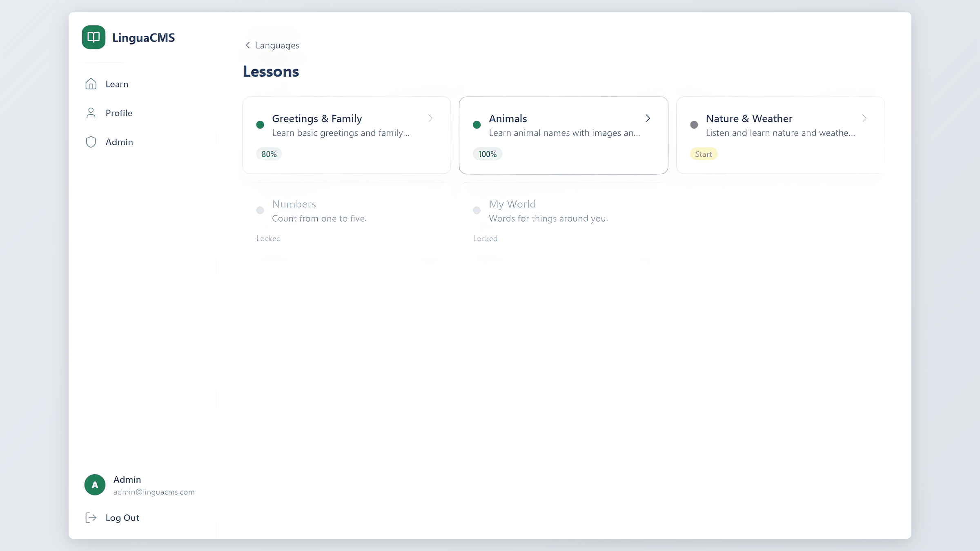Image resolution: width=980 pixels, height=551 pixels.
Task: Select the locked Numbers lesson card
Action: click(x=346, y=220)
